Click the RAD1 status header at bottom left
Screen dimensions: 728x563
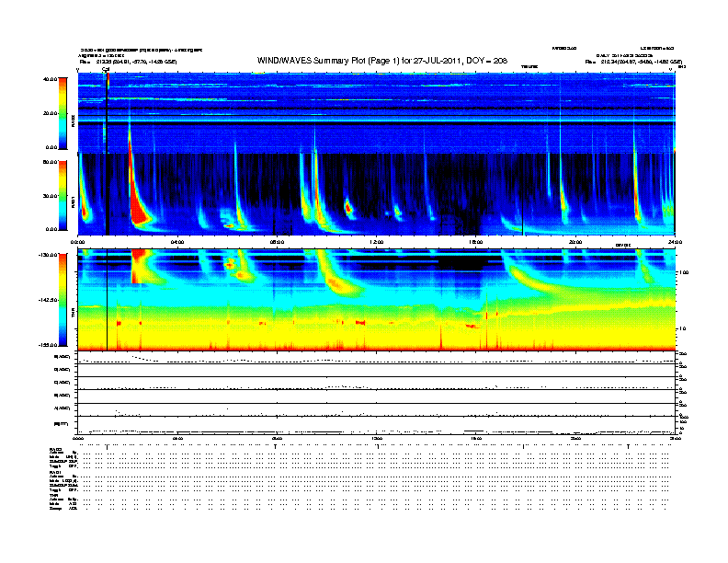[x=55, y=472]
